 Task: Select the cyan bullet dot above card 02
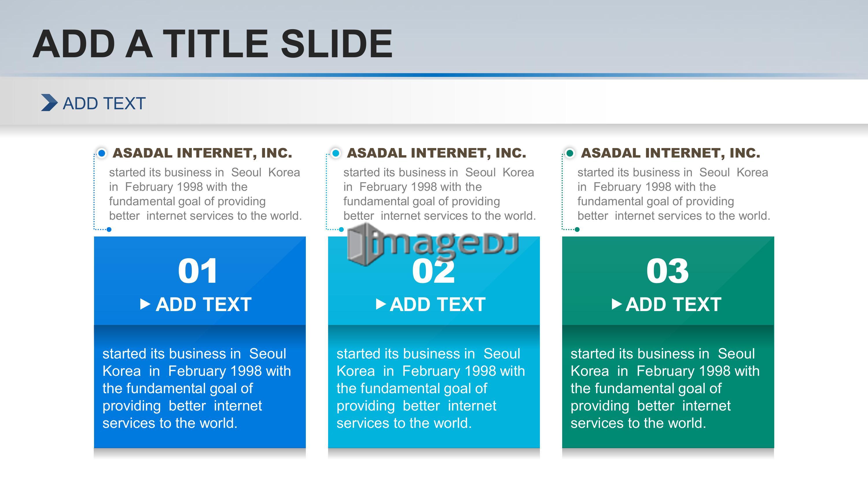336,153
